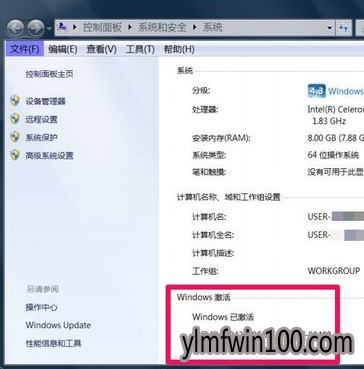Open 设备管理器 from sidebar
The image size is (364, 369).
pos(46,101)
